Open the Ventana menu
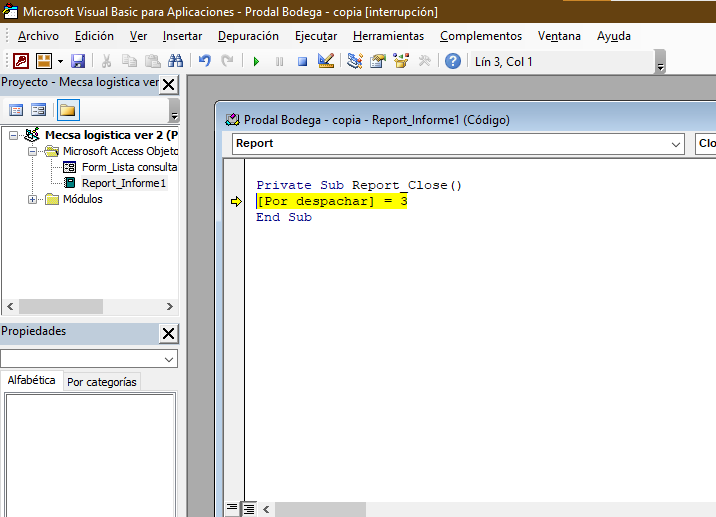Image resolution: width=716 pixels, height=517 pixels. [559, 36]
